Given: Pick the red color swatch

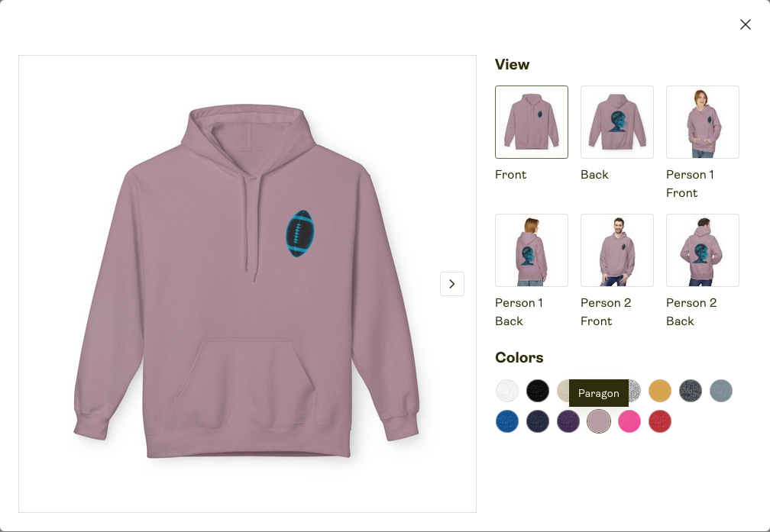Looking at the screenshot, I should pos(659,421).
